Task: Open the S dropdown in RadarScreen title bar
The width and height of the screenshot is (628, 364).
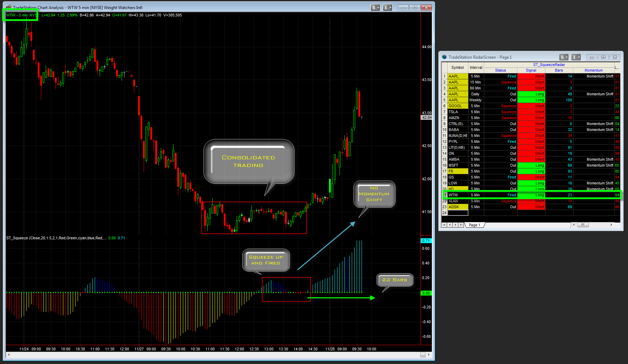Action: pos(564,57)
